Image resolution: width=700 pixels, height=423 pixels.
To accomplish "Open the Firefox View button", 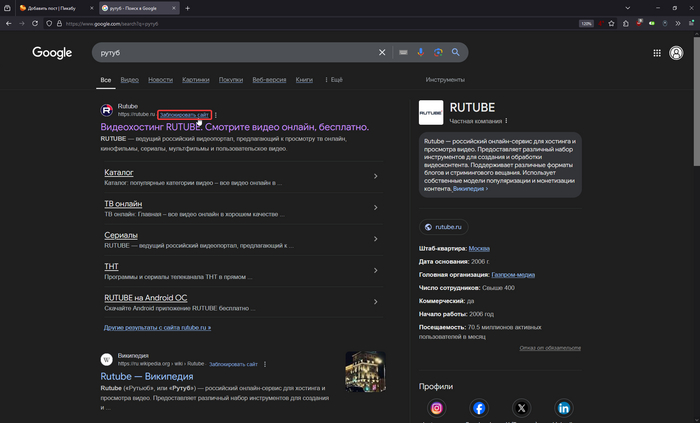I will pos(7,8).
